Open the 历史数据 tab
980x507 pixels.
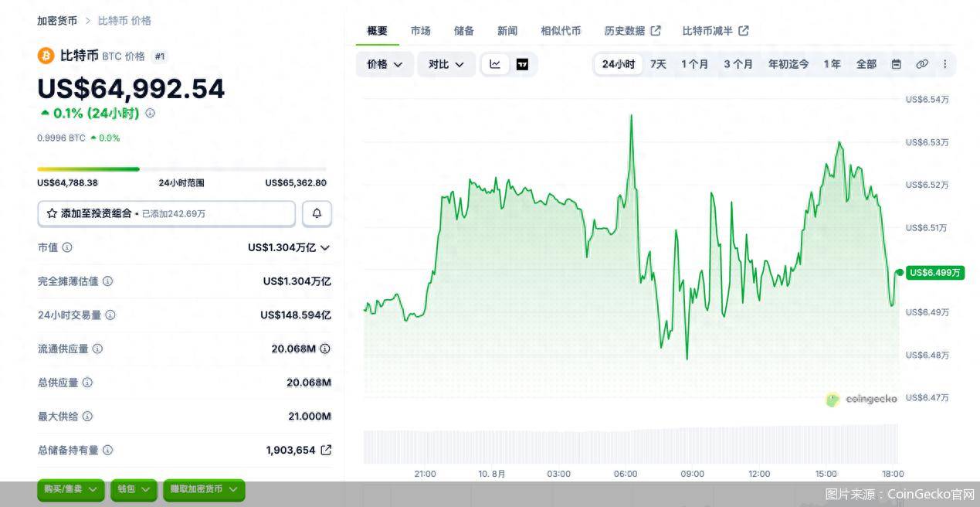point(632,31)
